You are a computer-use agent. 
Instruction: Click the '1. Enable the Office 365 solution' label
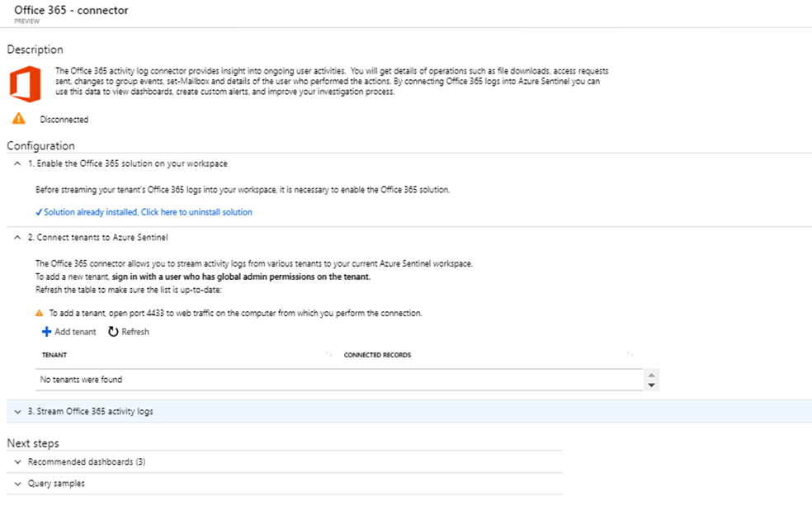[128, 163]
